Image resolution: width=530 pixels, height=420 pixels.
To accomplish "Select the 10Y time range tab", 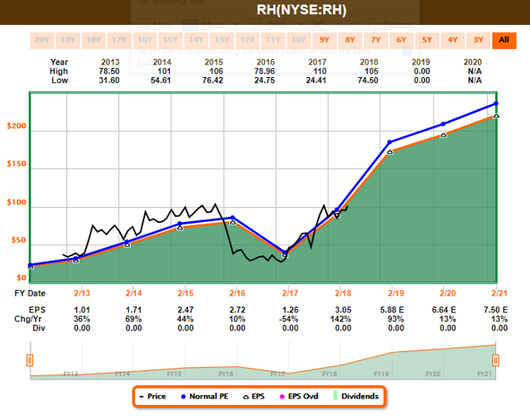I will point(299,41).
